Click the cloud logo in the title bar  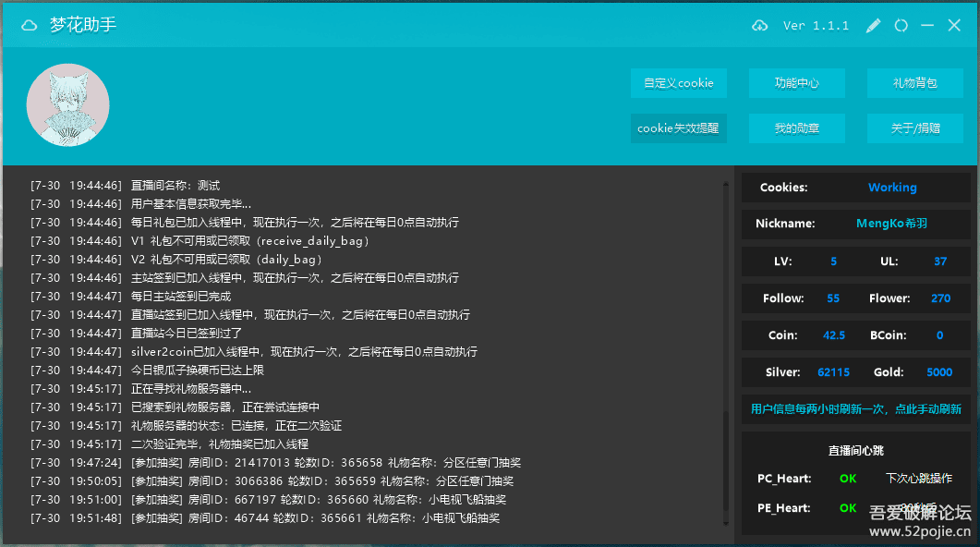29,25
